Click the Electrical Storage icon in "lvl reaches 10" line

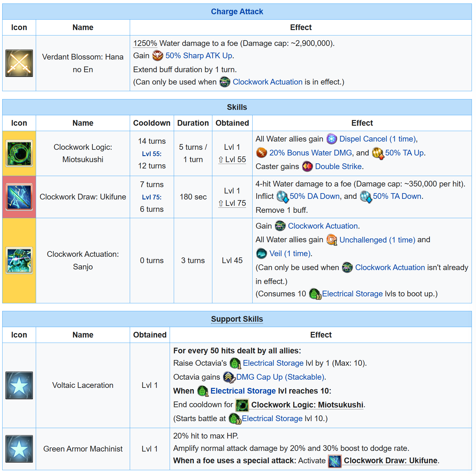(203, 391)
